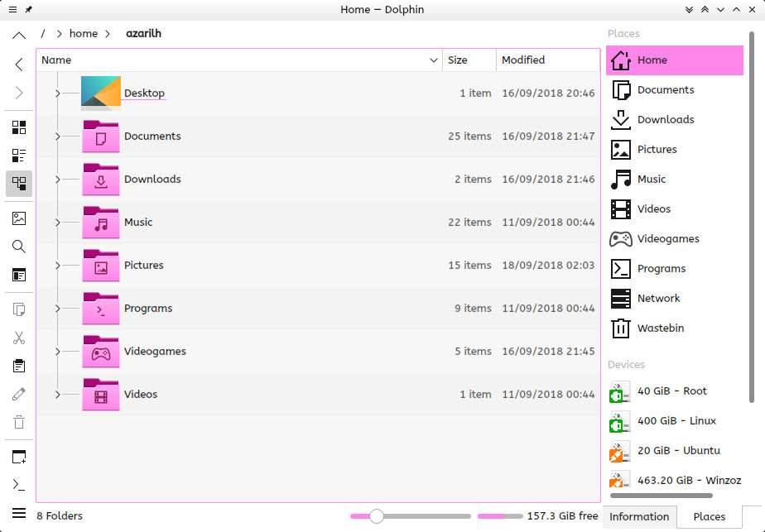Expand the Videogames folder tree

click(x=58, y=351)
